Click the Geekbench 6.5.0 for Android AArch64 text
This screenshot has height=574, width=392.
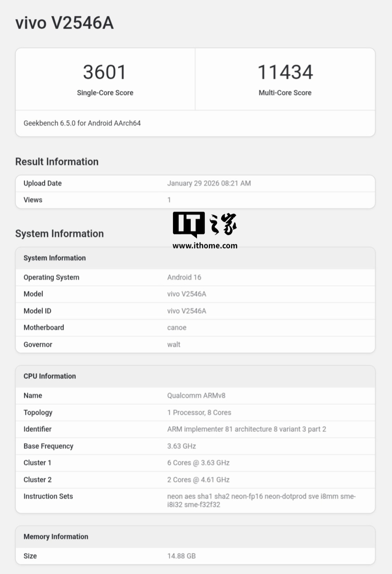click(82, 123)
